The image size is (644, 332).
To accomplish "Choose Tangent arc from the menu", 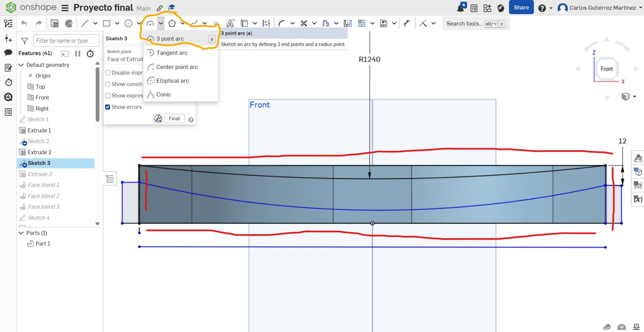I will pyautogui.click(x=181, y=53).
